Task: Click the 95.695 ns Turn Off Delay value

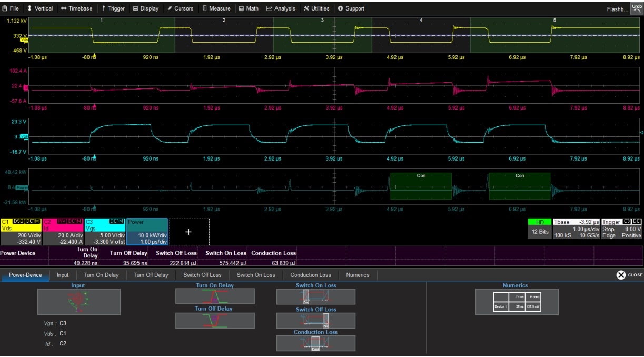Action: click(x=135, y=262)
